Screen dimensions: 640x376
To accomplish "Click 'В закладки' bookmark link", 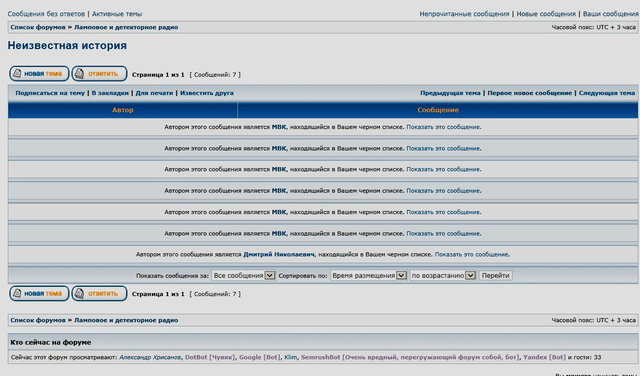I will tap(110, 93).
